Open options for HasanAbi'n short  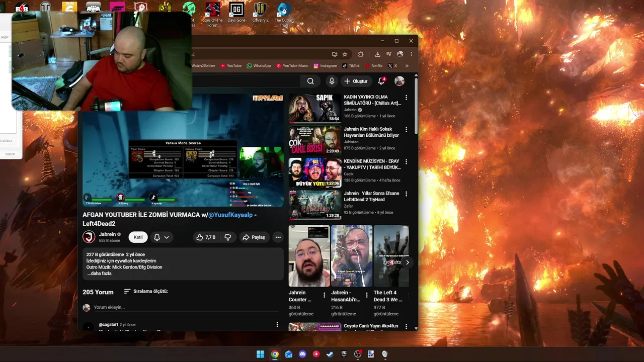(366, 295)
